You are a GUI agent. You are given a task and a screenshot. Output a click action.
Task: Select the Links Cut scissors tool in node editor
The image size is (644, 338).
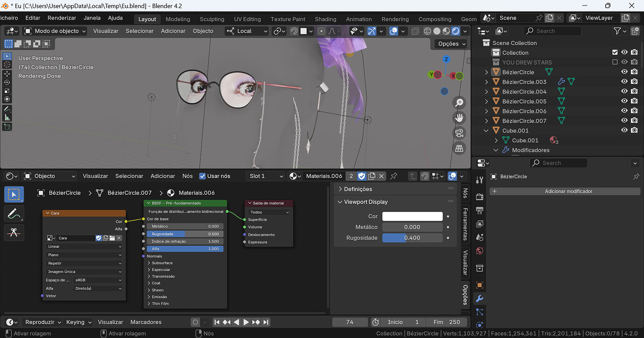click(x=14, y=232)
